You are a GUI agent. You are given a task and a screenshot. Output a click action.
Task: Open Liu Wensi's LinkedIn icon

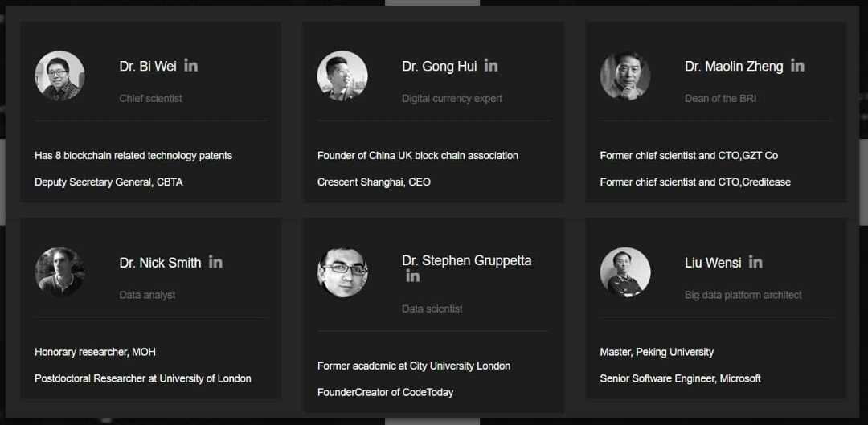[x=755, y=262]
